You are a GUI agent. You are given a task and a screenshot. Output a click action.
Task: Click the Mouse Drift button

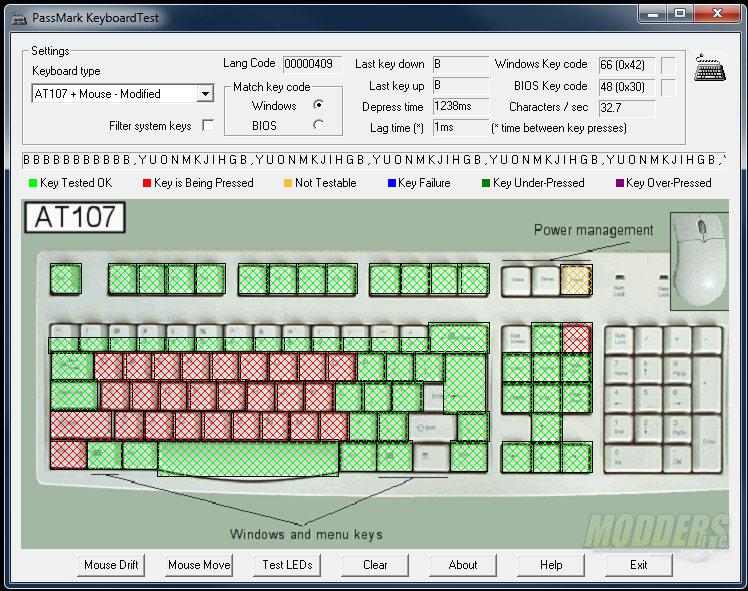click(x=111, y=565)
